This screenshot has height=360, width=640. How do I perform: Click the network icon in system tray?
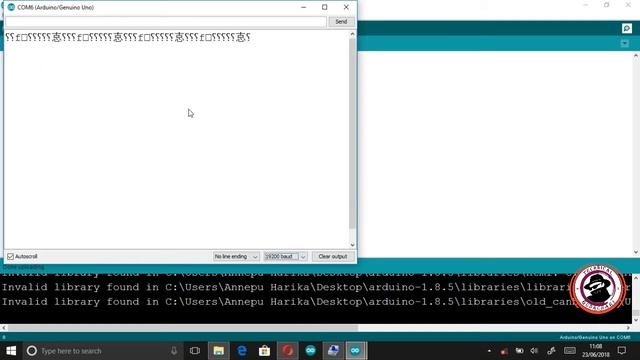(551, 351)
